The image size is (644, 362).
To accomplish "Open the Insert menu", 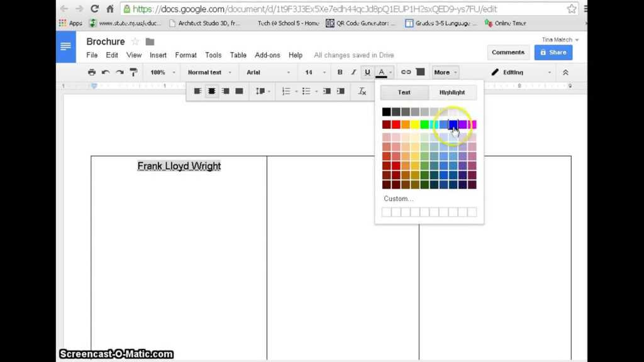I will click(158, 55).
